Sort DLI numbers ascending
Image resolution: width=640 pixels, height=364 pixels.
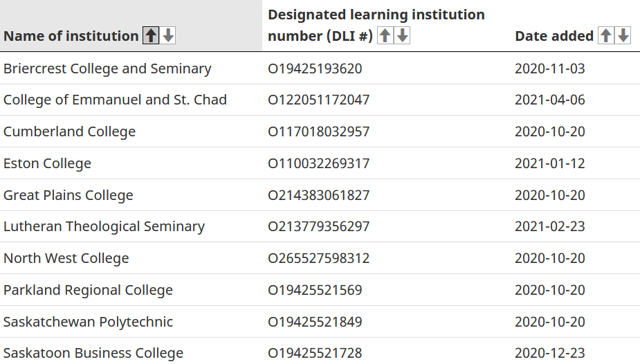[385, 36]
